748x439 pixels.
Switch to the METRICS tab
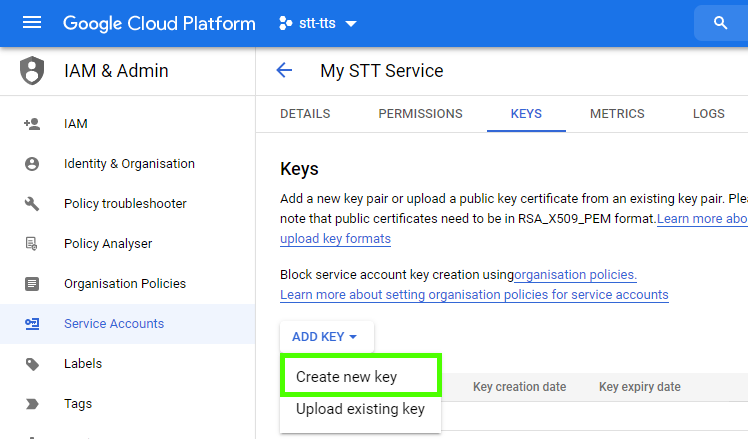617,114
